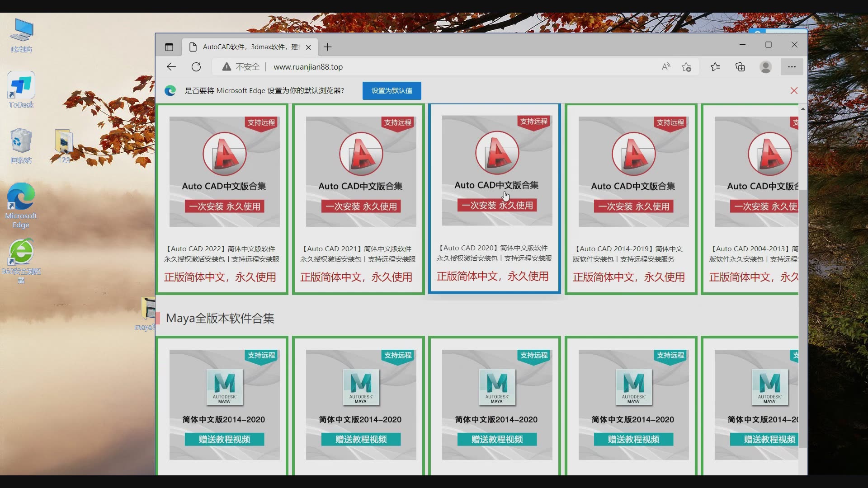Add this page to favorites star icon

(686, 67)
